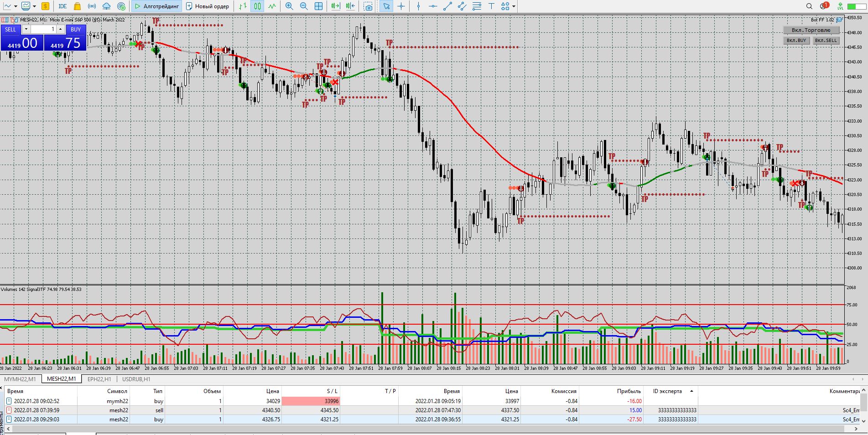Select the MESH22,M1 chart tab
The width and height of the screenshot is (868, 435).
(61, 379)
